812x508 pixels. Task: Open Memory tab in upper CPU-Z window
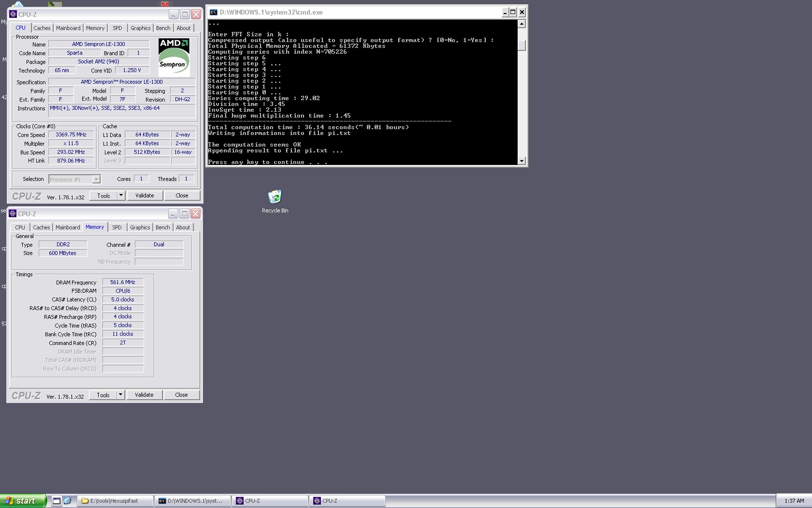(95, 28)
